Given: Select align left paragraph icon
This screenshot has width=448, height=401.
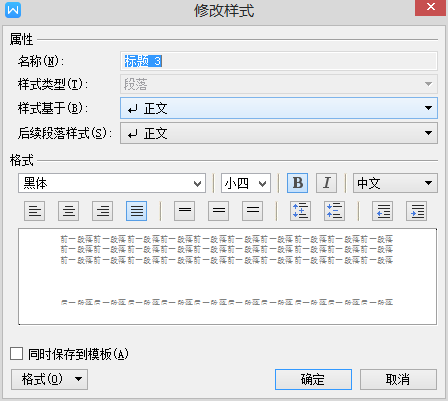Looking at the screenshot, I should click(x=35, y=211).
